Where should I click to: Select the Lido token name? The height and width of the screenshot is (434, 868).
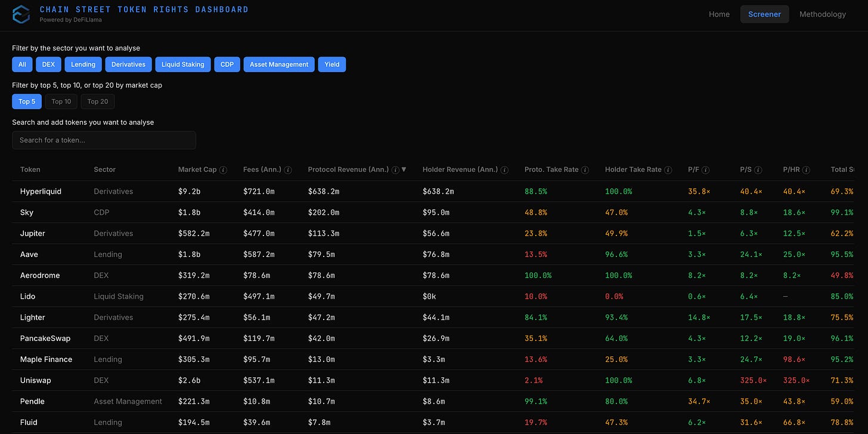click(x=28, y=296)
